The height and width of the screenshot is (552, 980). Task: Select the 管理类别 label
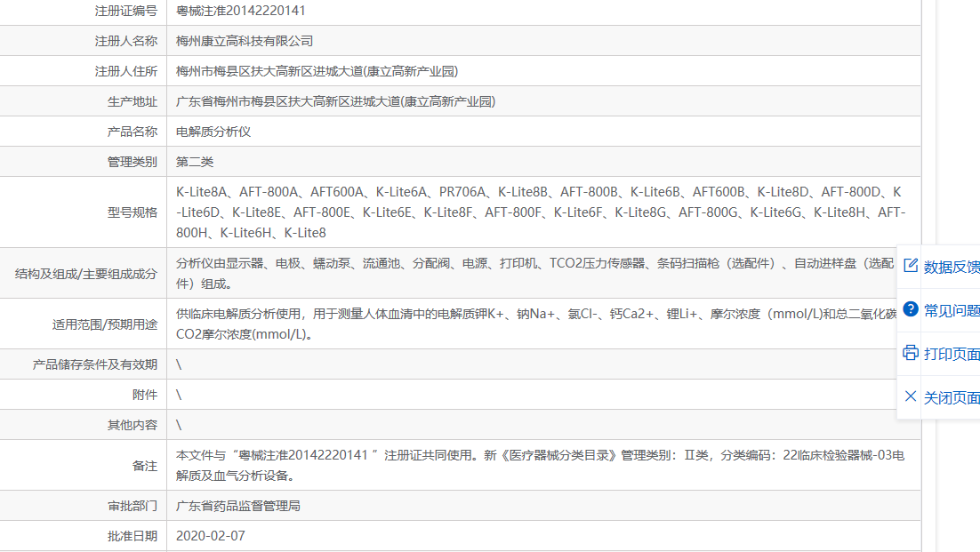(x=133, y=163)
